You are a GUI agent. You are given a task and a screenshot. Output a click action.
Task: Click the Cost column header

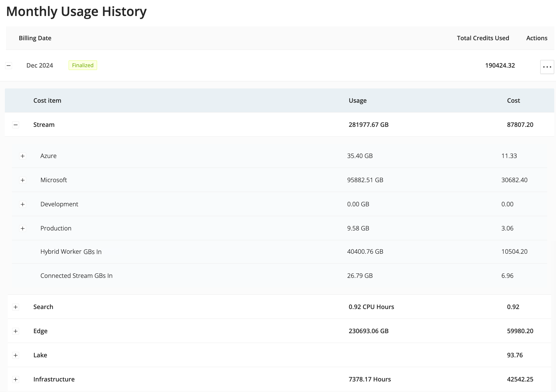coord(513,101)
